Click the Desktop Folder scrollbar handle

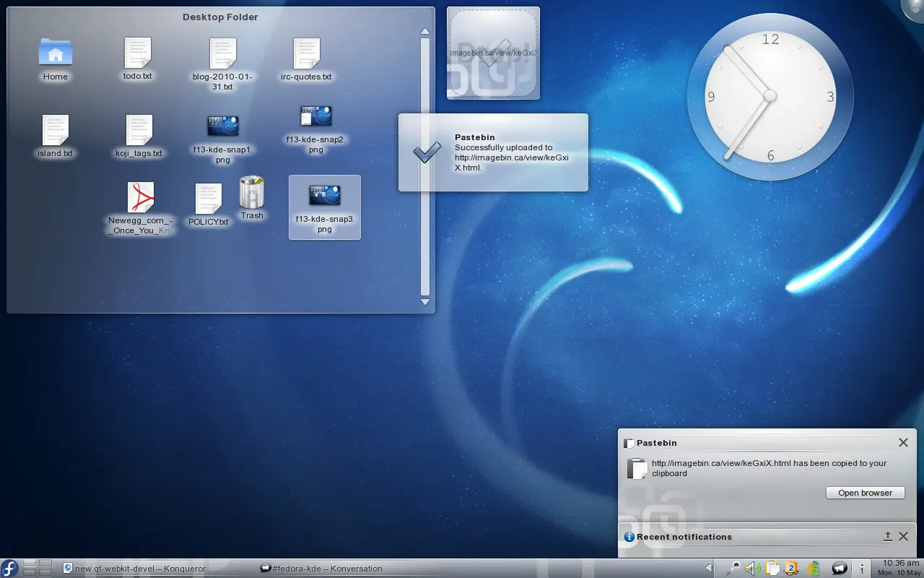pyautogui.click(x=424, y=166)
